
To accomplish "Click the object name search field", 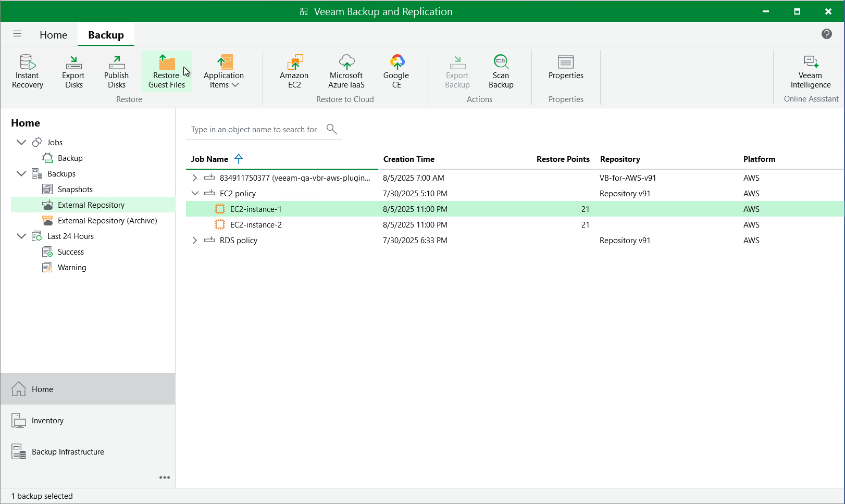I will (x=254, y=130).
